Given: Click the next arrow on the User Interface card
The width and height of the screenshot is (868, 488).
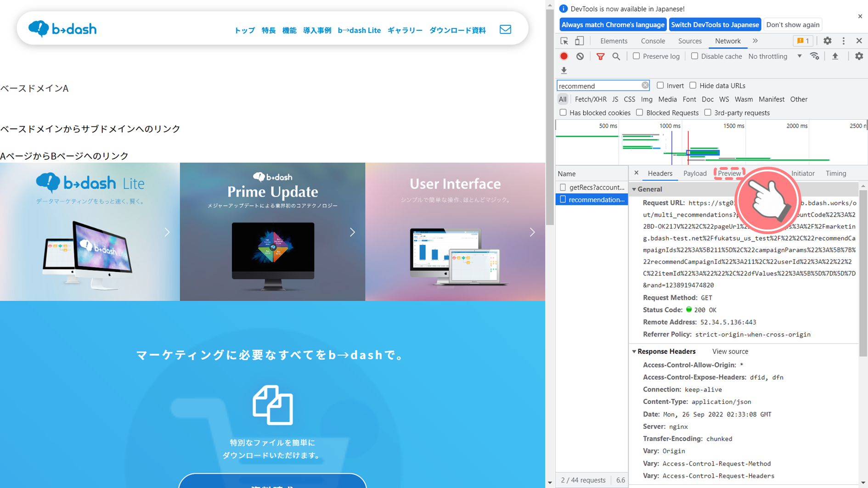Looking at the screenshot, I should [532, 232].
